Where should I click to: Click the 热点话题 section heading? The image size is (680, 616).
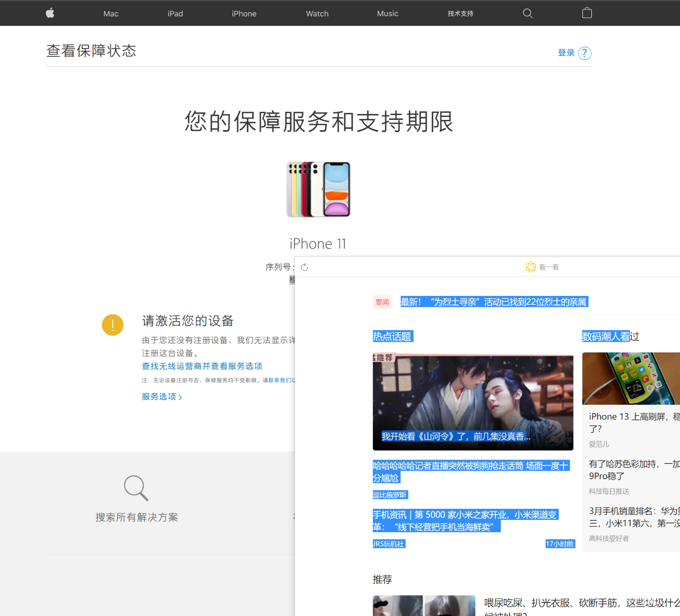(x=392, y=337)
